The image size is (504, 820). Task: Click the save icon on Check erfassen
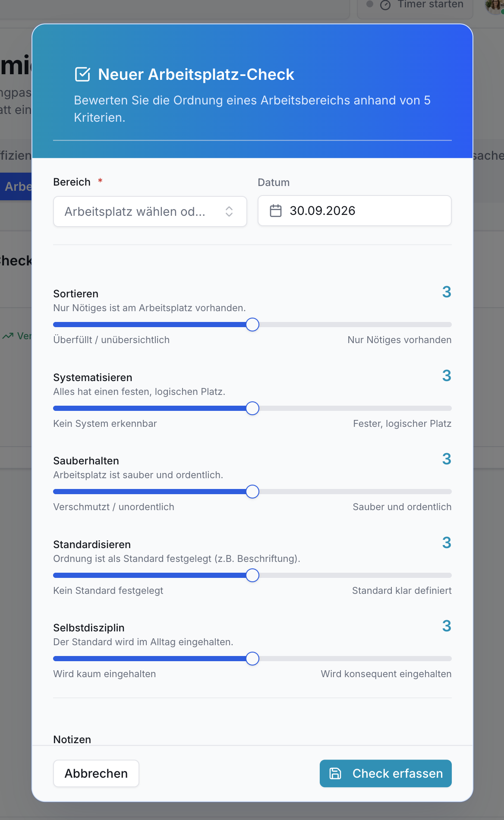[x=335, y=773]
